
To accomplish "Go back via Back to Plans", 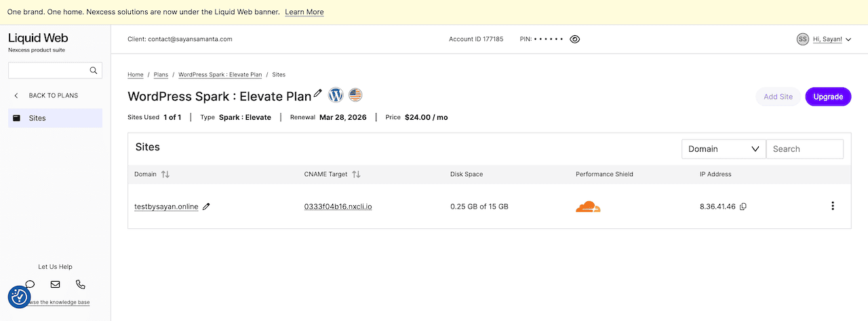I will 53,95.
